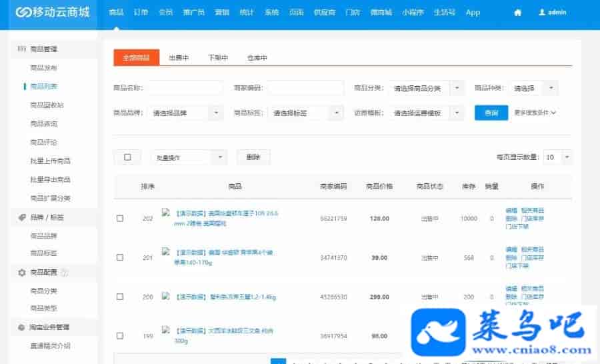Click the 删除 button next to bulk actions

(253, 157)
